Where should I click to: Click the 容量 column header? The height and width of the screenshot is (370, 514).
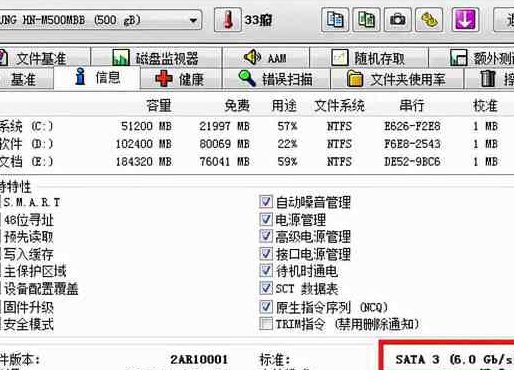point(159,106)
